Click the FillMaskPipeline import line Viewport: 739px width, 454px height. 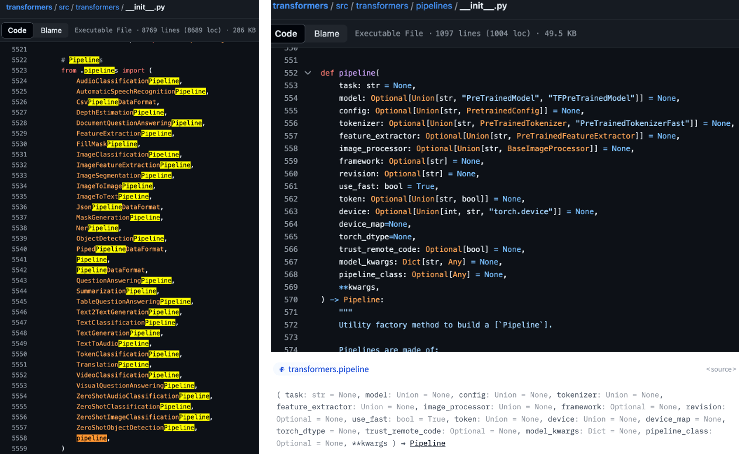coord(108,144)
